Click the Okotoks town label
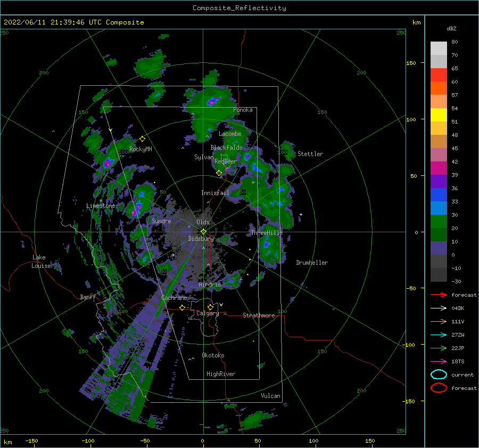Image resolution: width=479 pixels, height=448 pixels. point(213,355)
